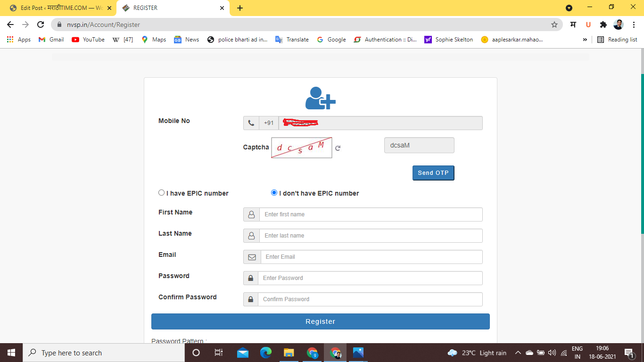Select the I have EPIC number option

161,193
